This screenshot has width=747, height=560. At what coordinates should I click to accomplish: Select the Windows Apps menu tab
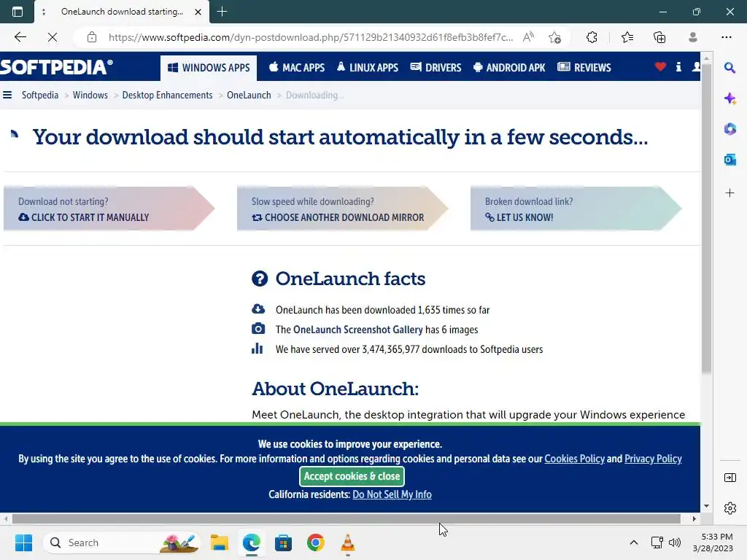(x=209, y=68)
